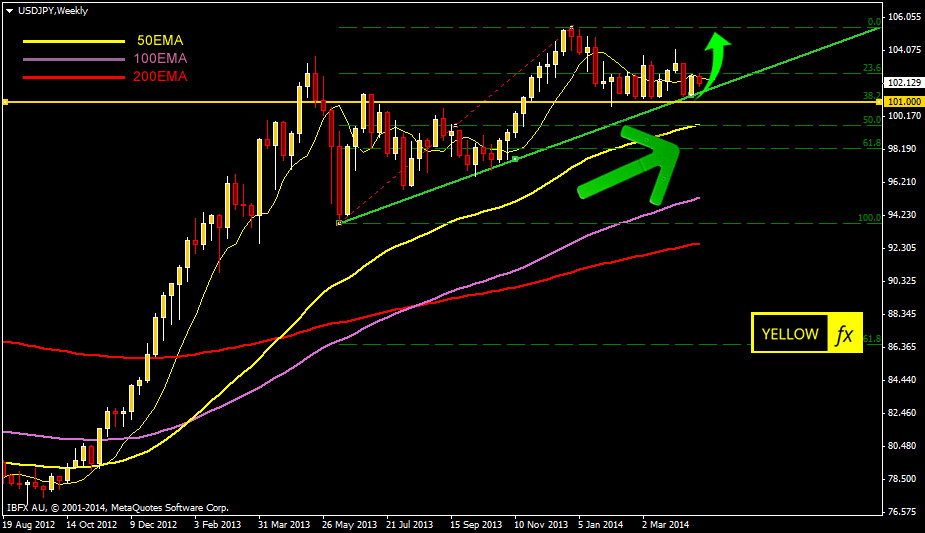Select the 38.2 Fibonacci level label
The height and width of the screenshot is (533, 925).
(870, 96)
